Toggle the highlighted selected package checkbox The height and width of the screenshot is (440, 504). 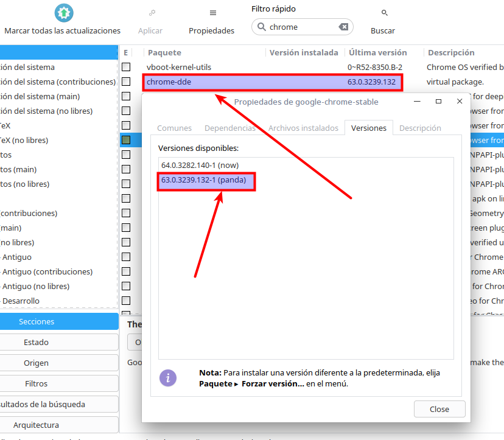point(126,140)
